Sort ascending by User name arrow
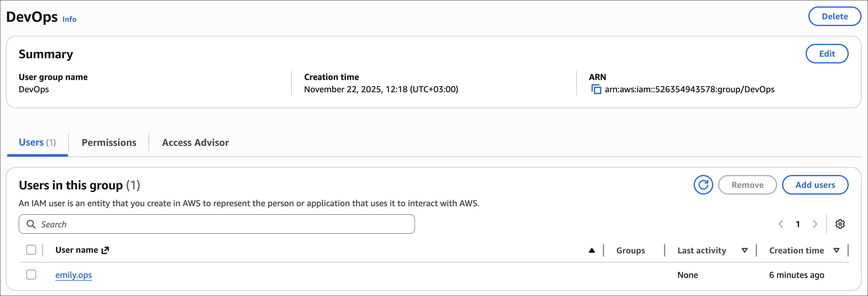 click(x=592, y=250)
